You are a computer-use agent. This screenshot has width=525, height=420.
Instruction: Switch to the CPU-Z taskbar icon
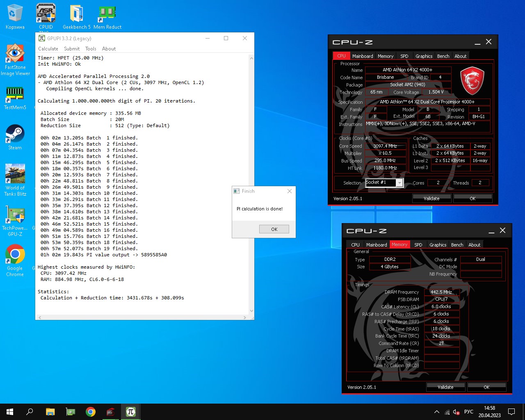pos(111,412)
